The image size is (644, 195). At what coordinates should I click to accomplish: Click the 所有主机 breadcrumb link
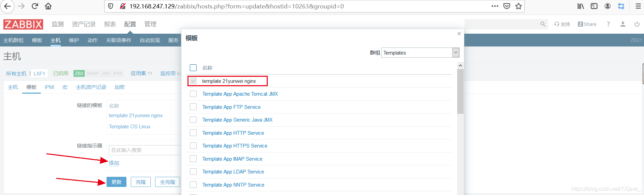16,73
